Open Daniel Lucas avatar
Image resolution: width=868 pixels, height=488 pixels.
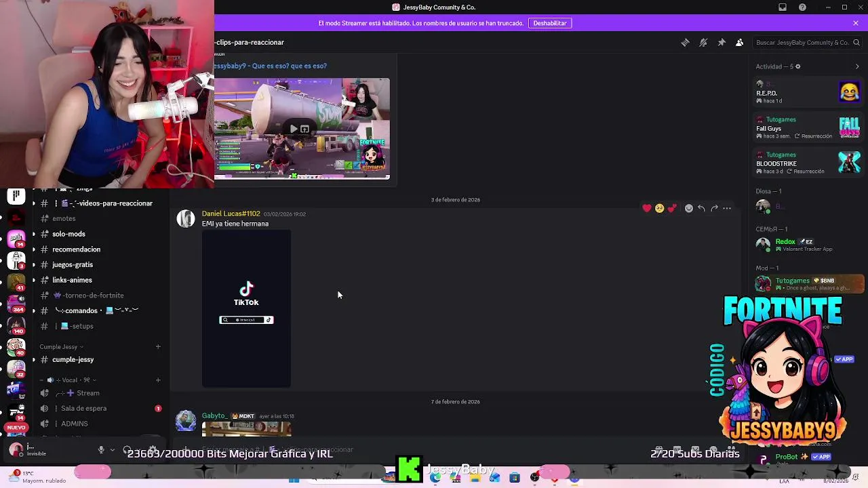186,219
